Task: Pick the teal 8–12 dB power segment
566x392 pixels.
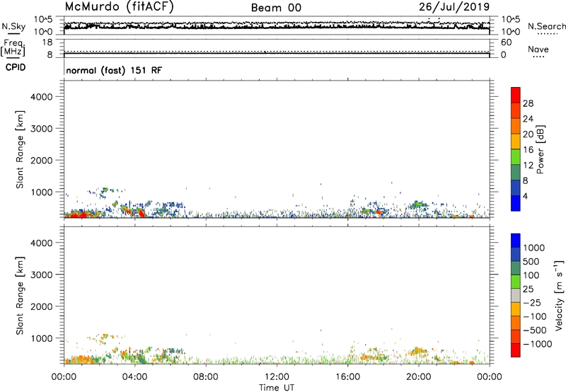Action: coord(516,172)
